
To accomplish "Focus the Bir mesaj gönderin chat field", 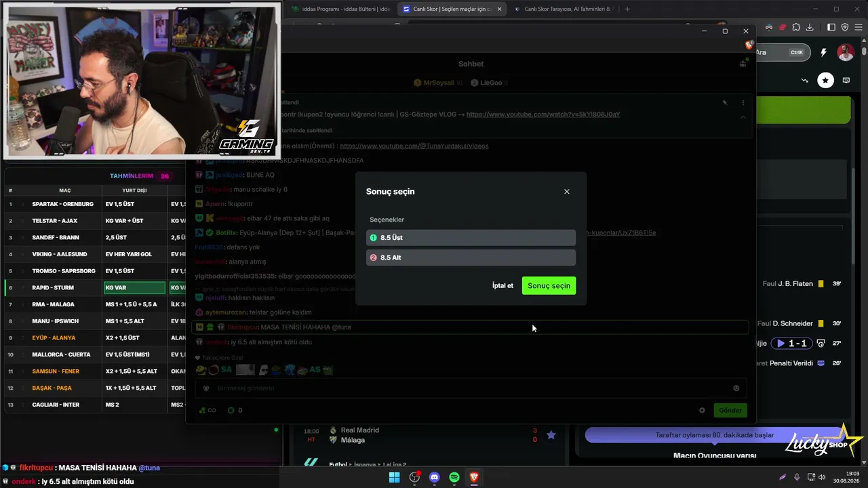I will [x=470, y=388].
